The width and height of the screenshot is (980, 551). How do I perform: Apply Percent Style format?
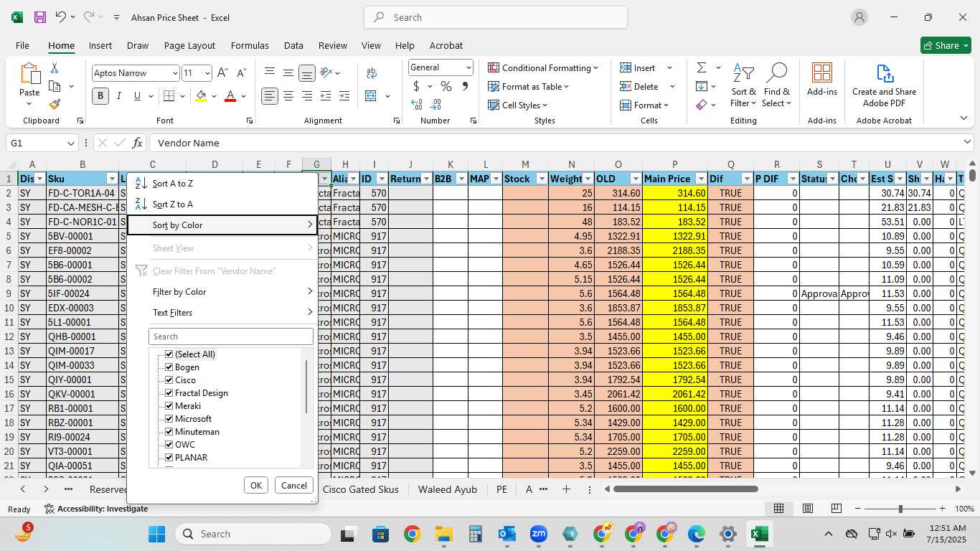coord(446,86)
